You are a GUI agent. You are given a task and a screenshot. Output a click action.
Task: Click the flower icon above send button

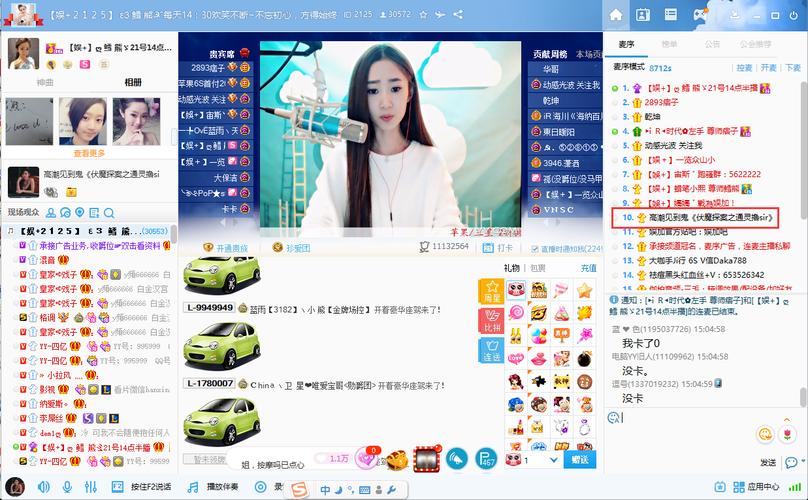787,435
